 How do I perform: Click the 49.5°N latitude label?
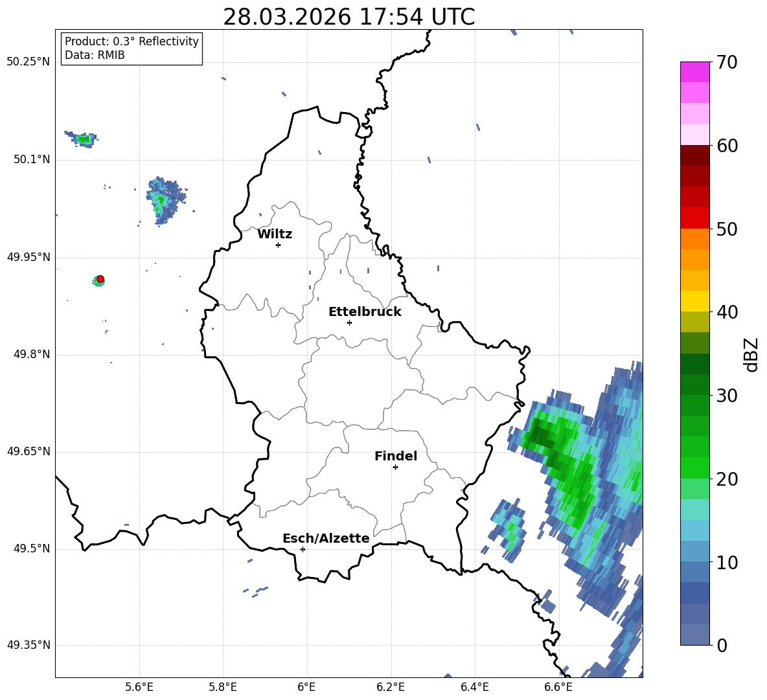(x=32, y=548)
